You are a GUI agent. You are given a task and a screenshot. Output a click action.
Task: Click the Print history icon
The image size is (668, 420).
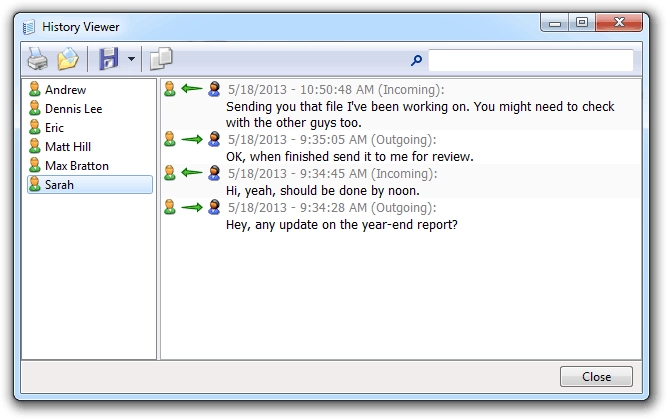[36, 60]
